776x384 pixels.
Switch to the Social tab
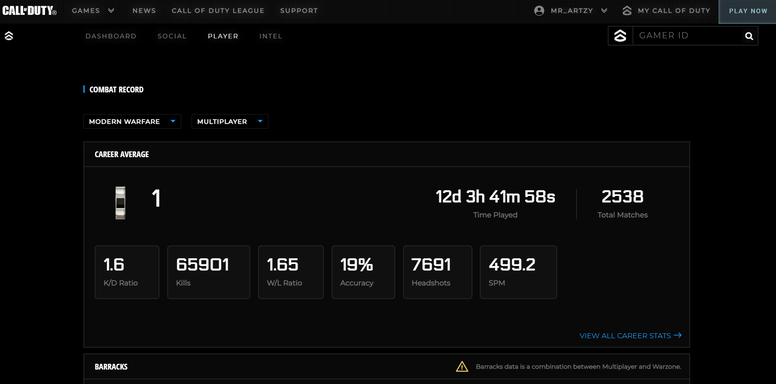pos(172,36)
